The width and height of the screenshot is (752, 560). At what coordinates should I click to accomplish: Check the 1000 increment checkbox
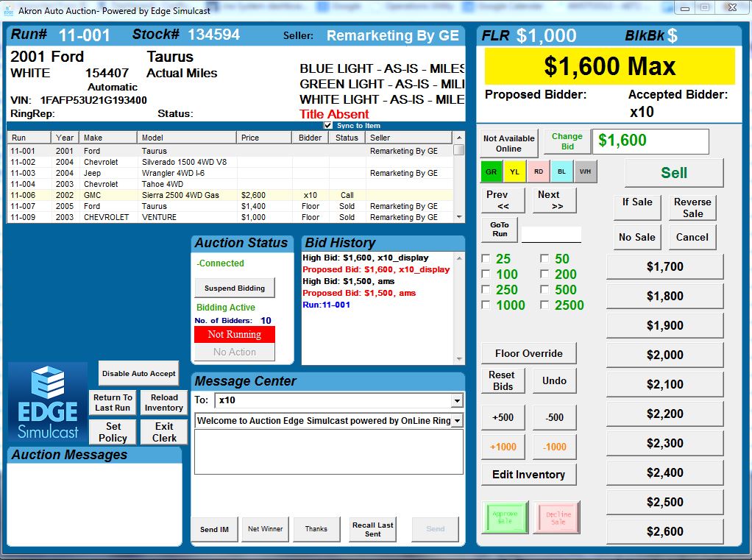click(486, 305)
